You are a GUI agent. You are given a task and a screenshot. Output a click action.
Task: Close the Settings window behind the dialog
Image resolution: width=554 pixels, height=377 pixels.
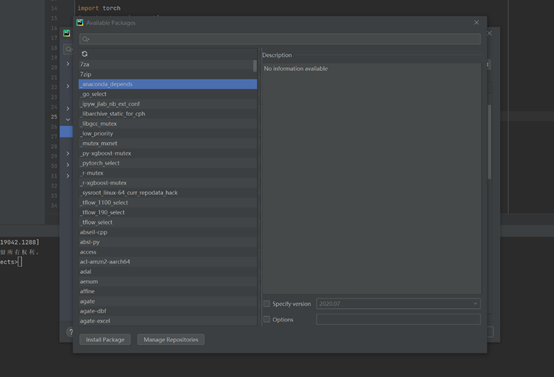coord(489,33)
